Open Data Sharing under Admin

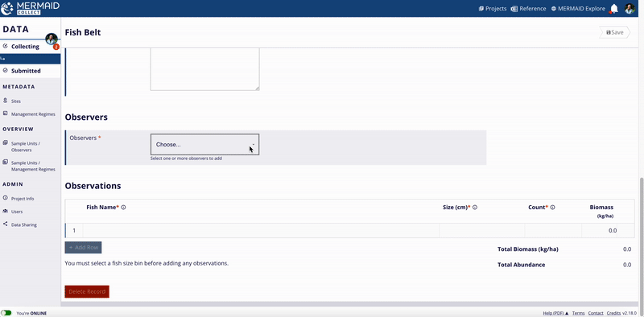pyautogui.click(x=24, y=224)
